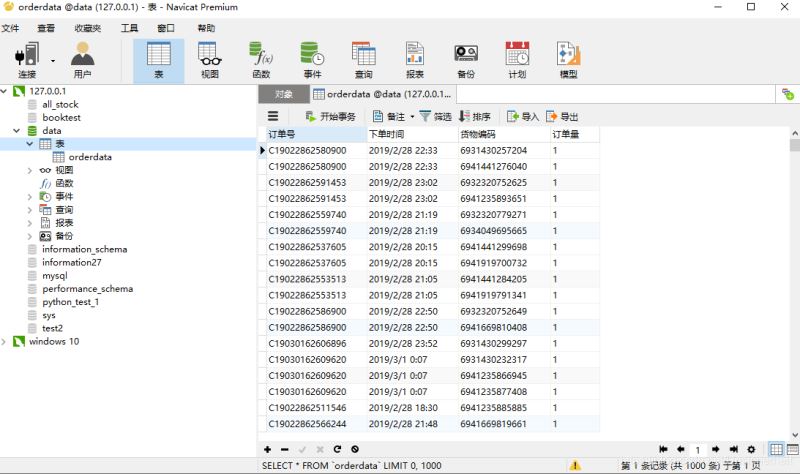Open the 文件 menu

[10, 28]
